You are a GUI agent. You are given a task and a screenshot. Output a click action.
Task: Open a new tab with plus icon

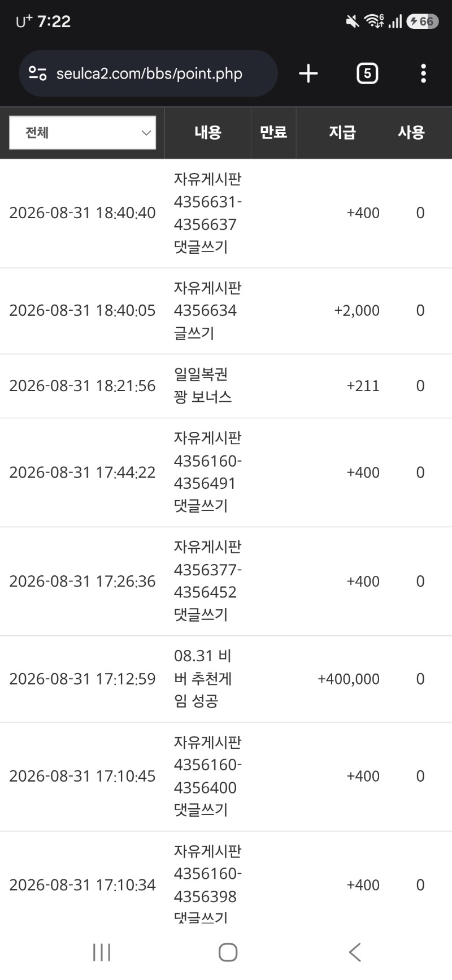(308, 73)
